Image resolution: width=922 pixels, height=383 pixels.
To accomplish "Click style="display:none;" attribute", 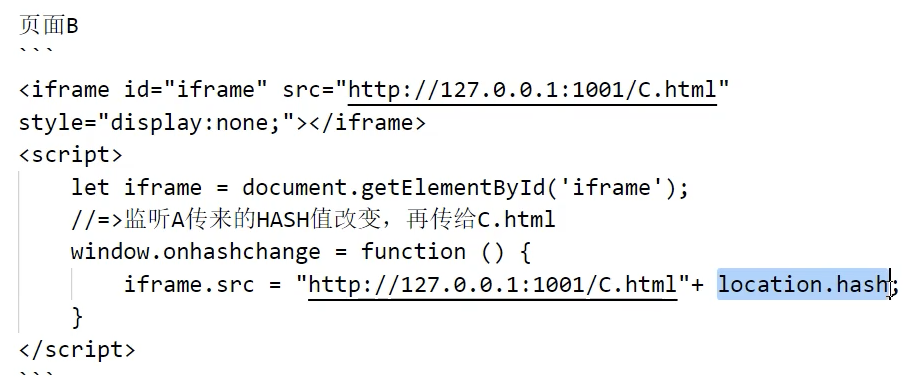I will pyautogui.click(x=157, y=123).
